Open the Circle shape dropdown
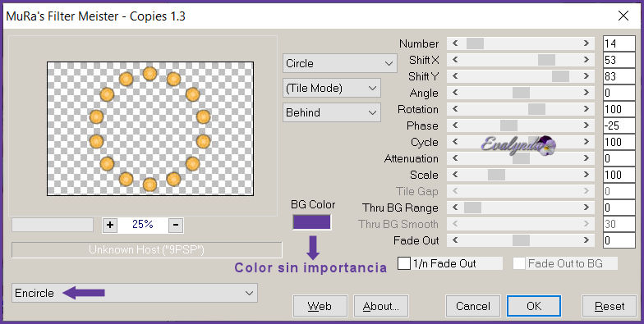 [x=340, y=64]
